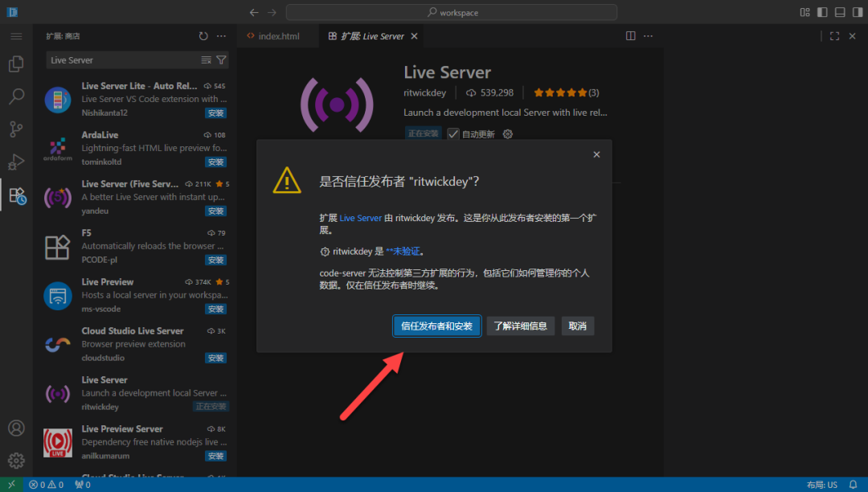Click the code-server logo icon
Screen dimensions: 868x492
[x=12, y=12]
